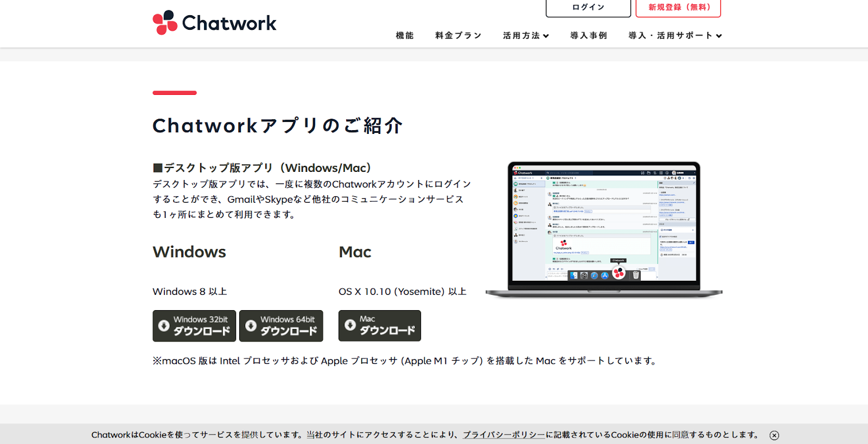Screen dimensions: 868x444
Task: Click the Chatwork logo in the header
Action: pyautogui.click(x=214, y=23)
